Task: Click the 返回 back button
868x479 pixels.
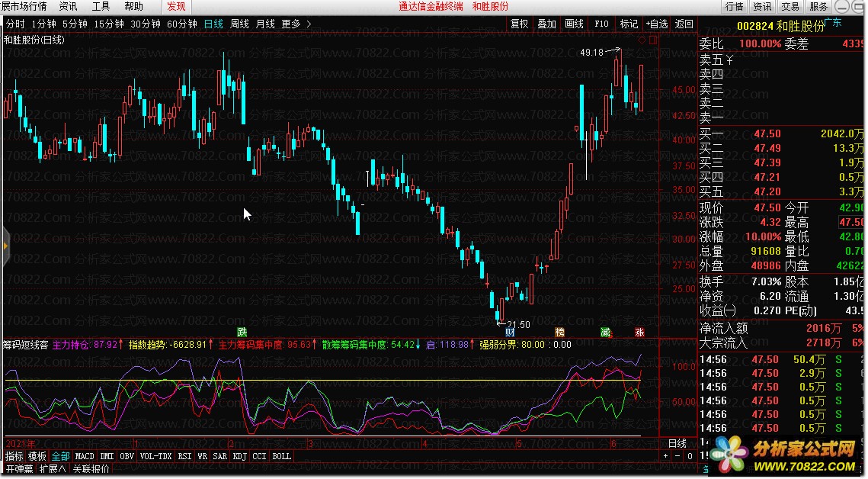Action: 684,24
